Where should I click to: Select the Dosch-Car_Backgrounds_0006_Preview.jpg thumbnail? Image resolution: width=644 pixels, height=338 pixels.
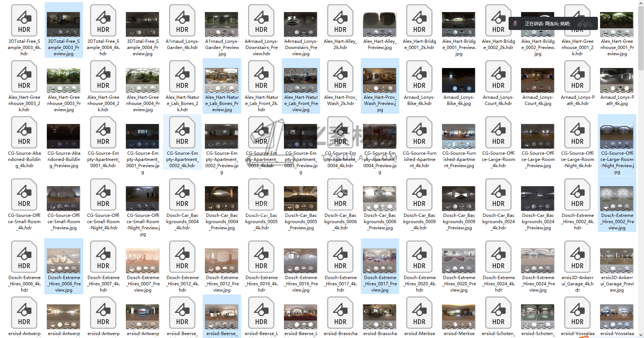pyautogui.click(x=380, y=198)
